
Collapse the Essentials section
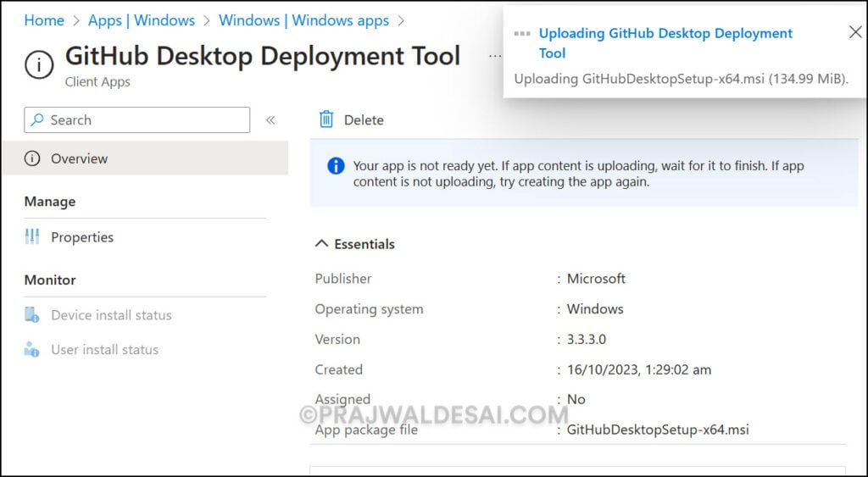pos(355,244)
